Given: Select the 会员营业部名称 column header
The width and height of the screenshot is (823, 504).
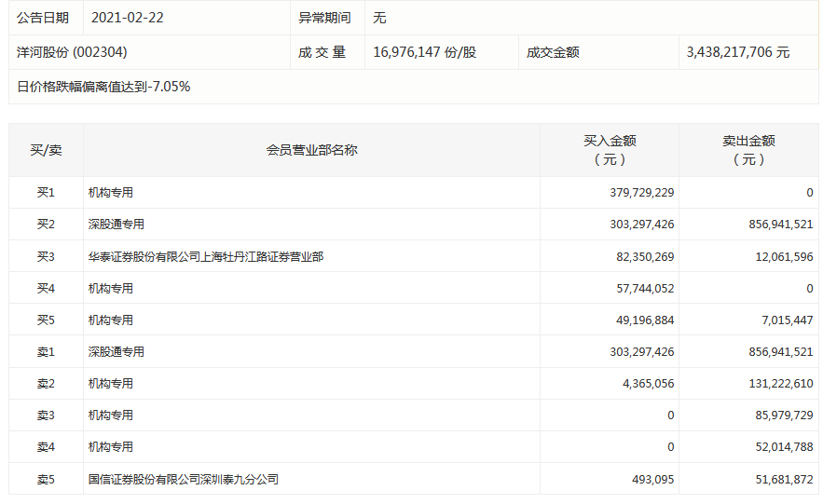Looking at the screenshot, I should 311,150.
